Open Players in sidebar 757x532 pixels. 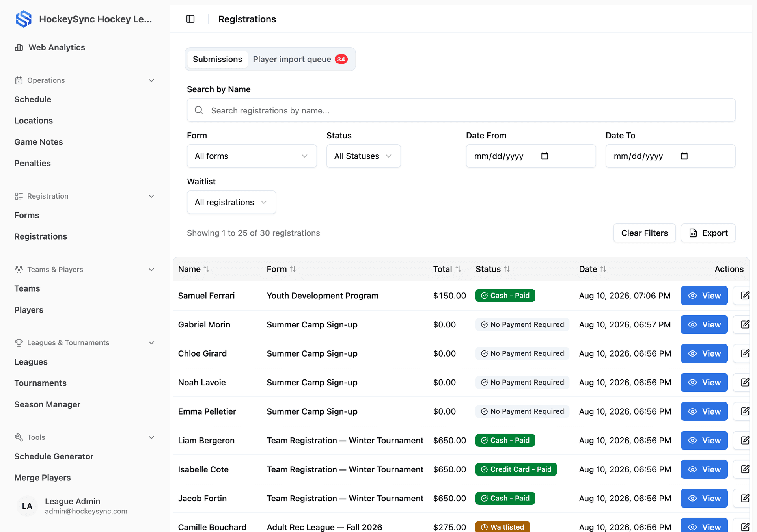29,310
